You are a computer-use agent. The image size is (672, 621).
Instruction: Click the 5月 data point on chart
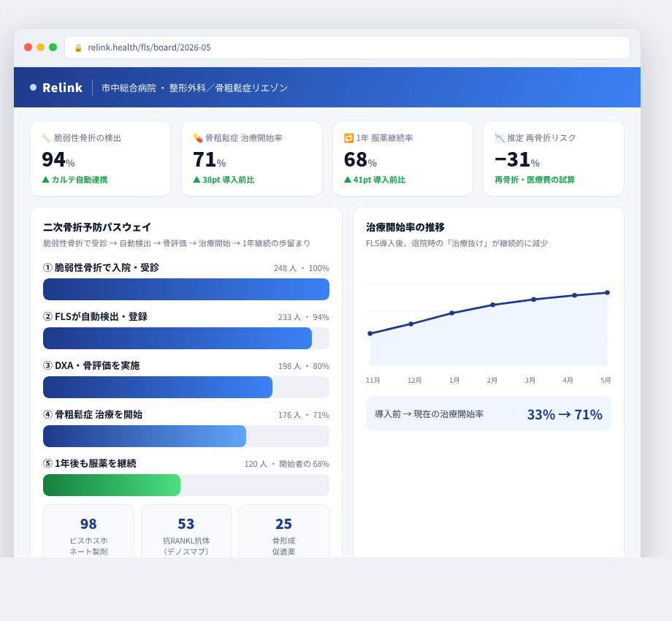607,293
